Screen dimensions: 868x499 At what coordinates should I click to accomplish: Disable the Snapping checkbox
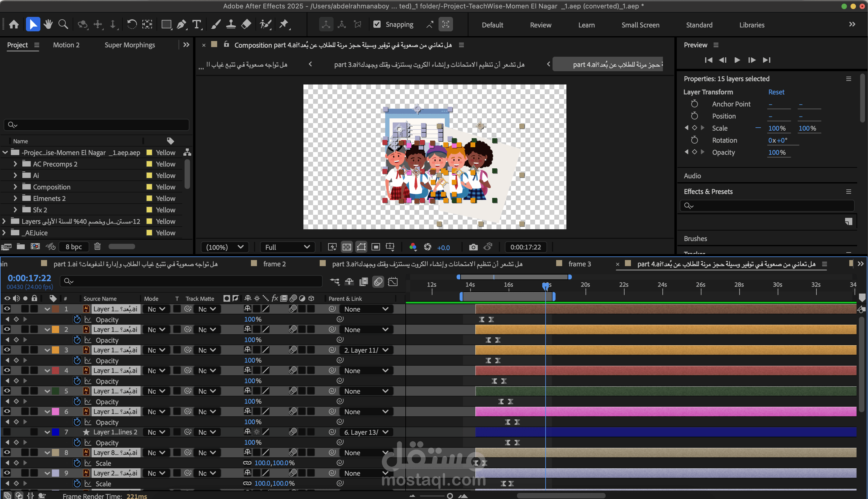377,24
